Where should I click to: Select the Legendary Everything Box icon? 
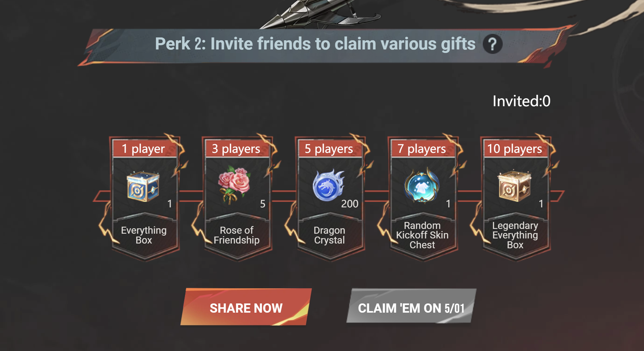tap(514, 186)
